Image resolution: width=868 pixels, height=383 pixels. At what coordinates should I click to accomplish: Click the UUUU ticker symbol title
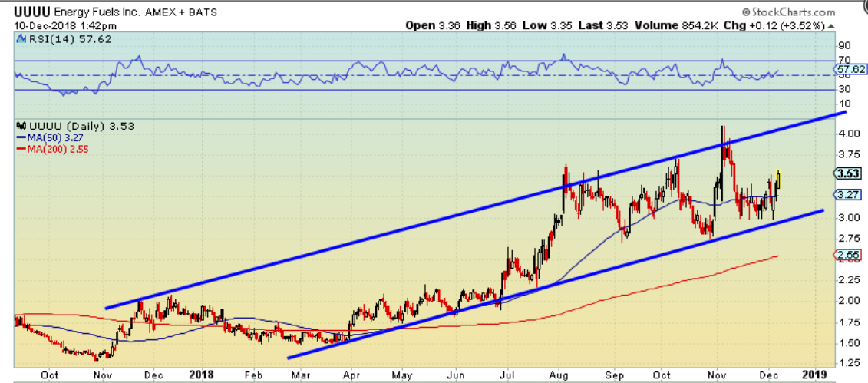(x=31, y=12)
